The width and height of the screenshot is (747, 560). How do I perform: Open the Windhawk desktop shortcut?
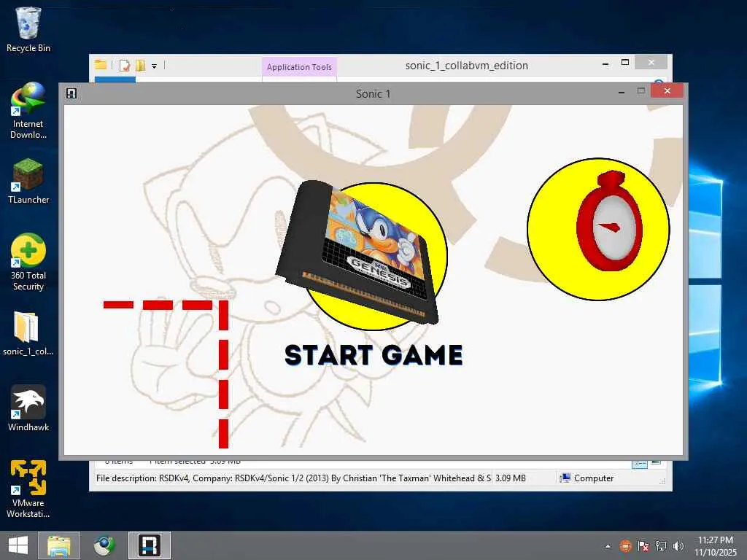click(x=28, y=408)
